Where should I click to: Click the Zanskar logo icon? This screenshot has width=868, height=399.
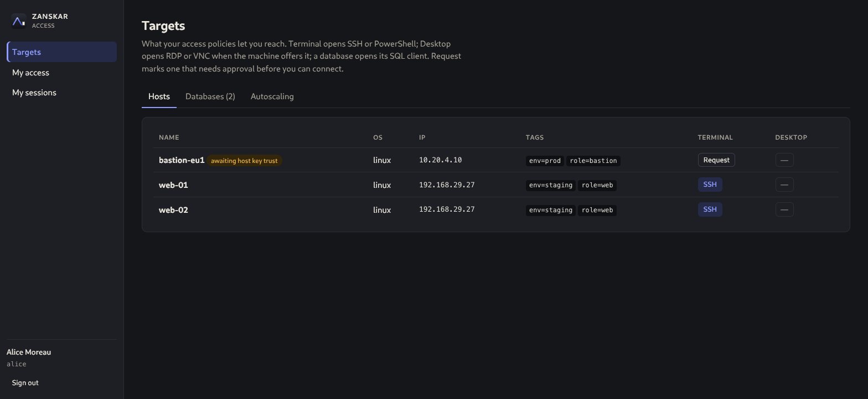pyautogui.click(x=19, y=21)
